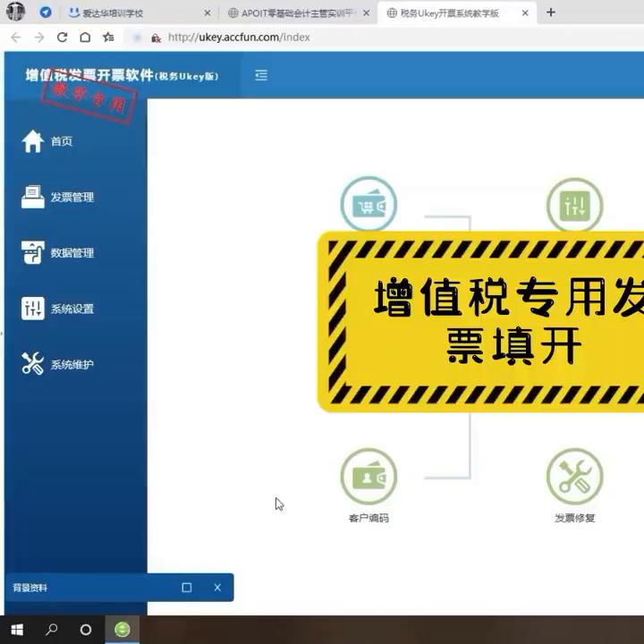
Task: Close the 爱达华培训学校 tab
Action: [208, 13]
